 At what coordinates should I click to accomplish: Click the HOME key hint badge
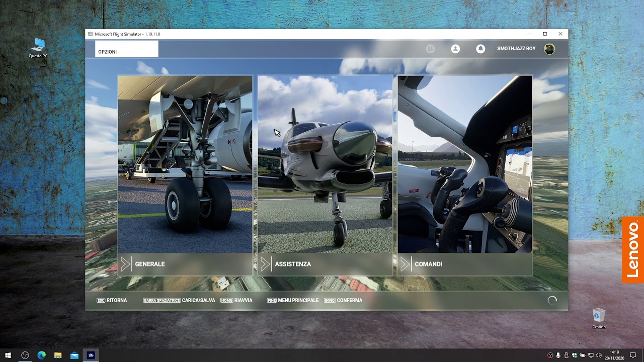(226, 300)
